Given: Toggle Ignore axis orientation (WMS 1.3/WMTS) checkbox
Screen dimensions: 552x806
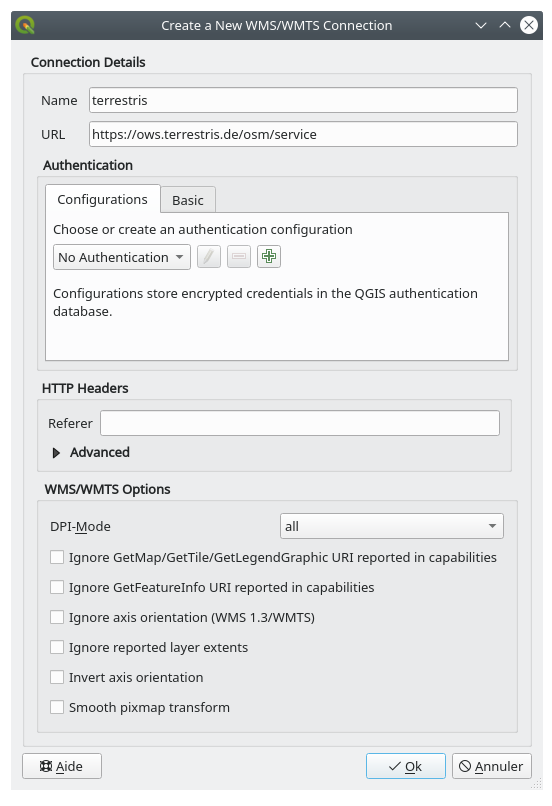Looking at the screenshot, I should pos(57,617).
